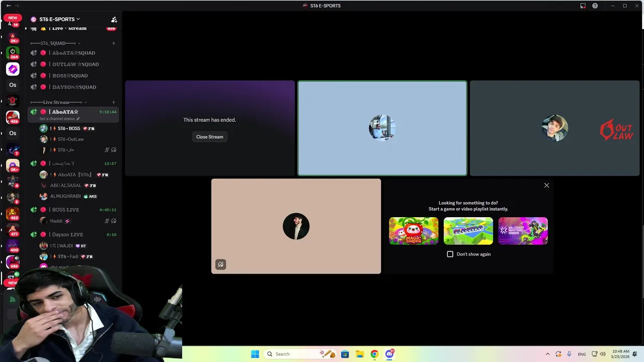Open the purple stripes server icon
The image size is (644, 362).
[x=13, y=69]
